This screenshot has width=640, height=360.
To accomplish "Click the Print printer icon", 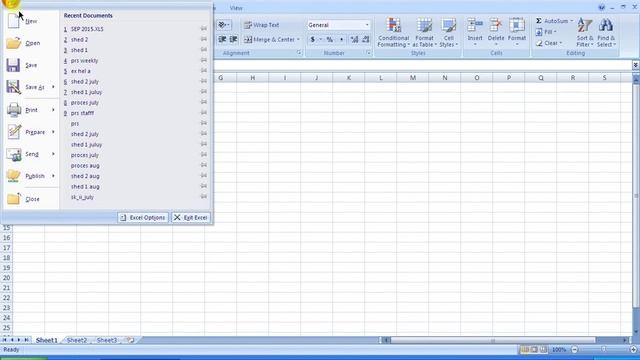I will coord(13,110).
